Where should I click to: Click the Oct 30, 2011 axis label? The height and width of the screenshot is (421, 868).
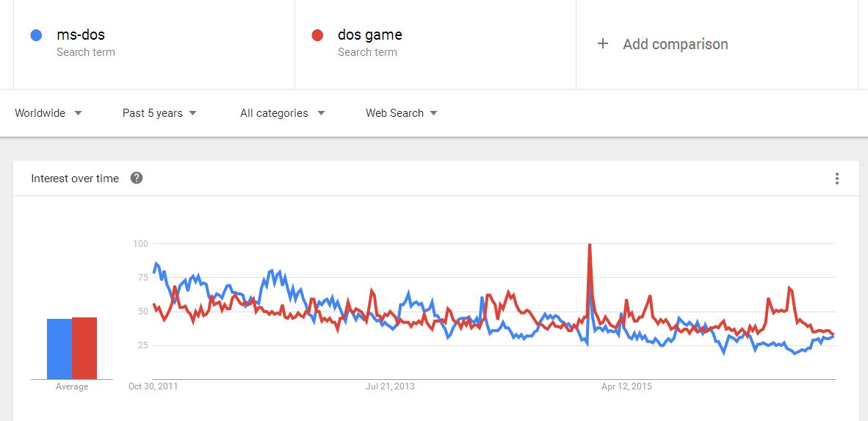click(x=153, y=386)
